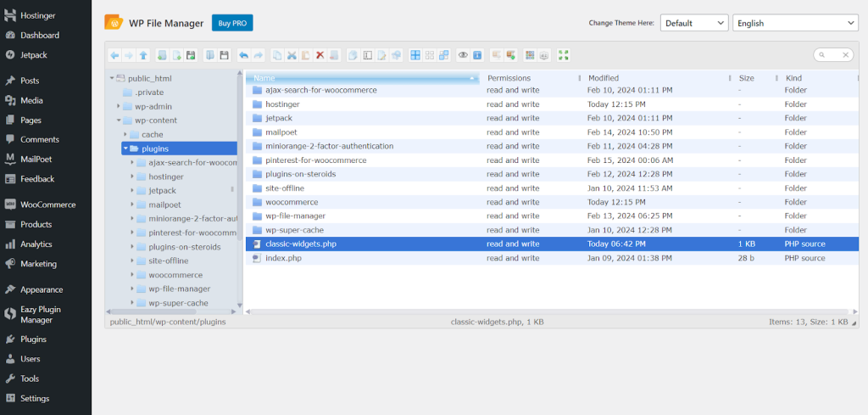The width and height of the screenshot is (868, 415).
Task: Collapse the wp-content tree node arrow
Action: click(118, 121)
